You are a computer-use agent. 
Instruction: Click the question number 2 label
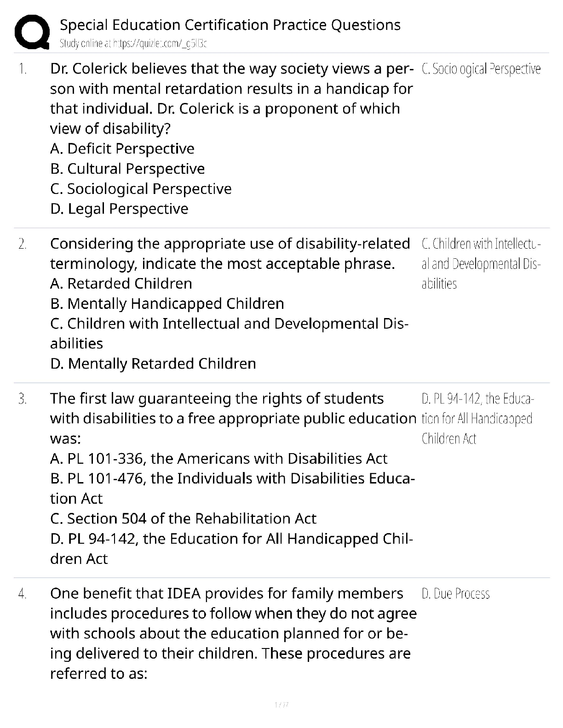click(x=23, y=244)
